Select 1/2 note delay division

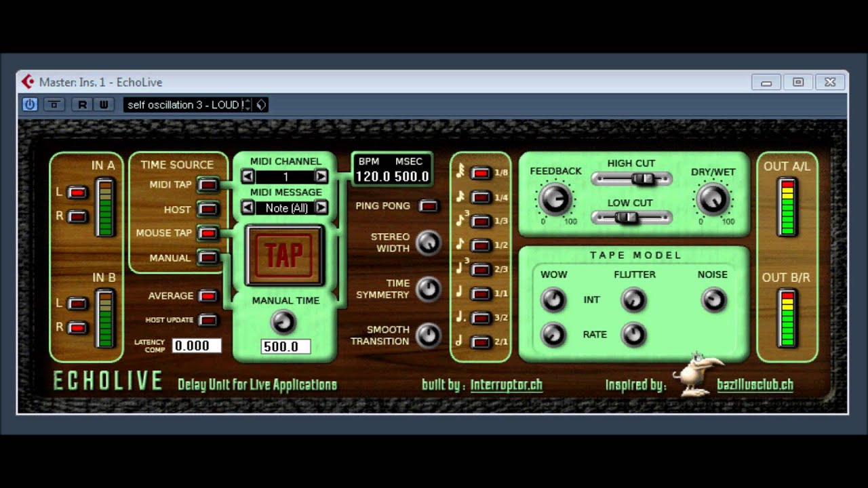(481, 245)
